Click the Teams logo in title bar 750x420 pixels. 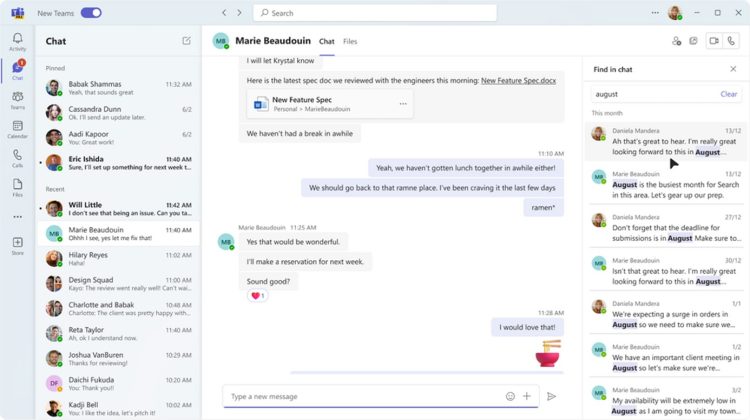pos(18,13)
